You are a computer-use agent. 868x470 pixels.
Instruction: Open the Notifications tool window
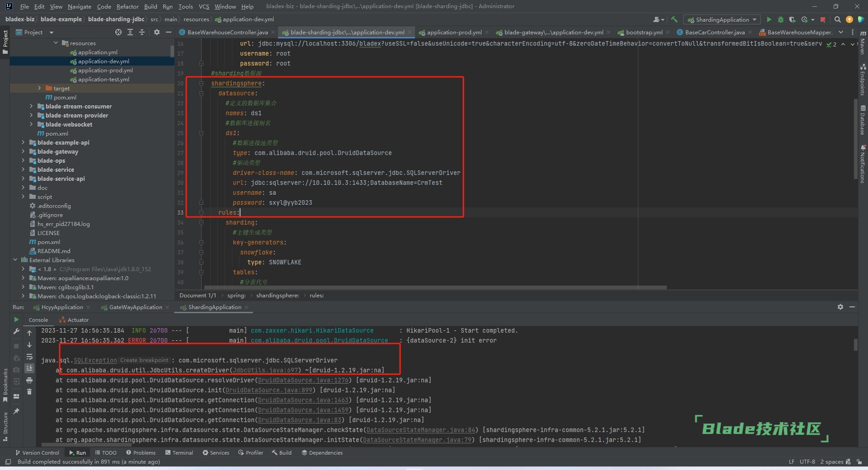tap(863, 164)
